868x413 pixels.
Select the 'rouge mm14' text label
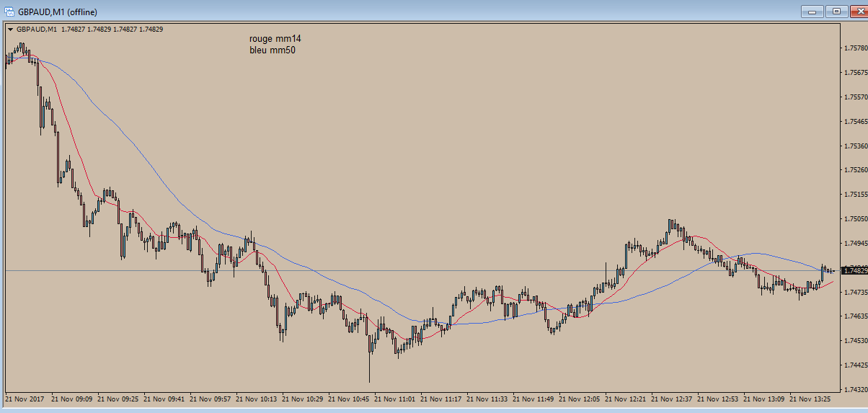275,39
